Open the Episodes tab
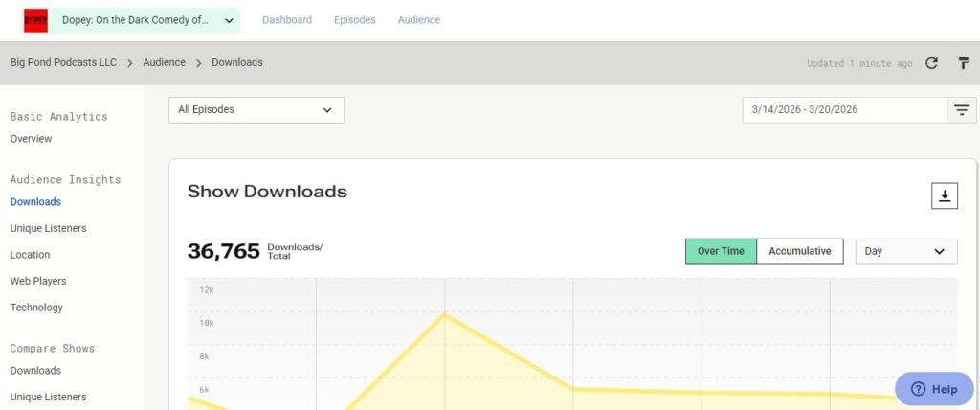Image resolution: width=980 pixels, height=410 pixels. pyautogui.click(x=354, y=20)
